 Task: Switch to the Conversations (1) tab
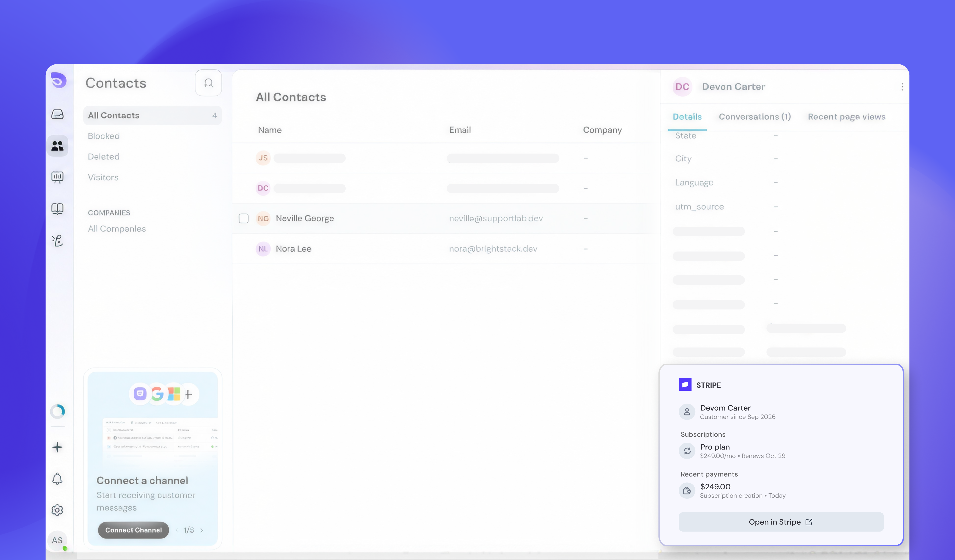[x=754, y=117]
